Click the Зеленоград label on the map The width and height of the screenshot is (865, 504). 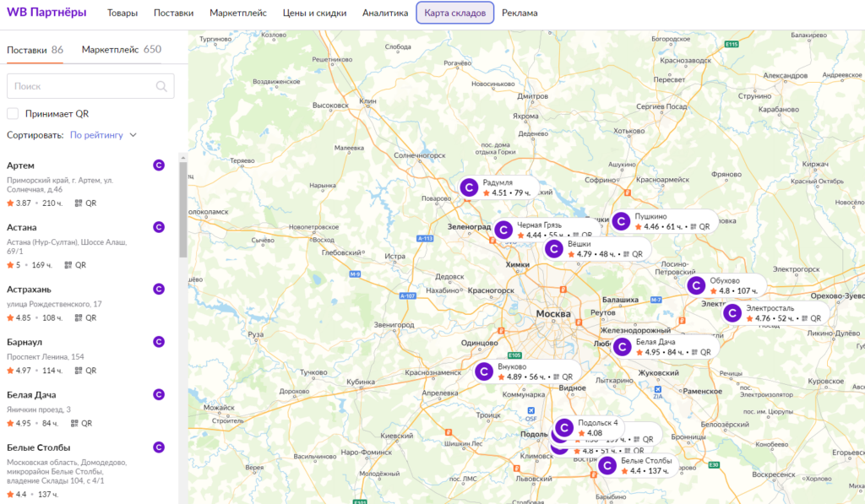469,226
